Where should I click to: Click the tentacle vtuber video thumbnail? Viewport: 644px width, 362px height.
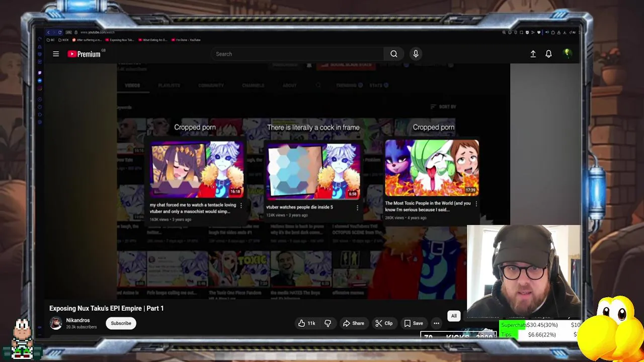pos(197,169)
